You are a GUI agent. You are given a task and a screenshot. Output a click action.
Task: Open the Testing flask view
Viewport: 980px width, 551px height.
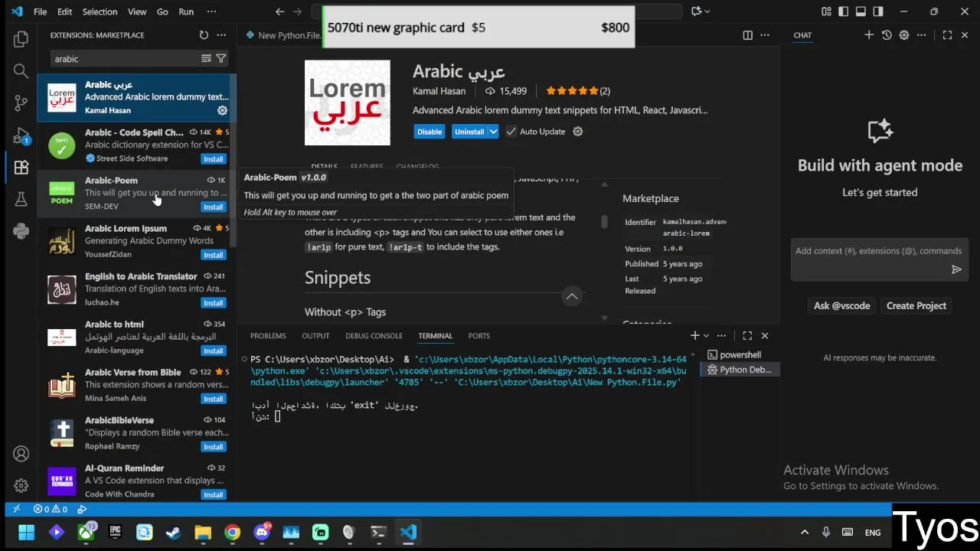pos(21,200)
